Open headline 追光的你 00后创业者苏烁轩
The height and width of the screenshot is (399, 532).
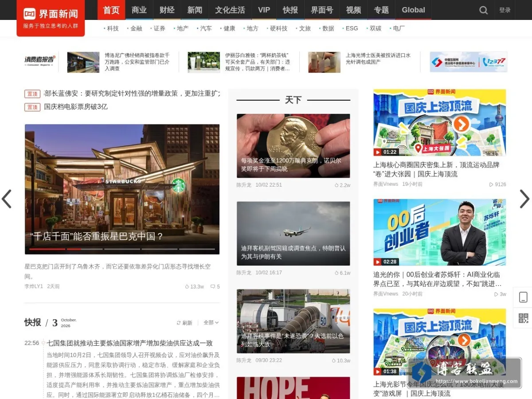(x=437, y=279)
